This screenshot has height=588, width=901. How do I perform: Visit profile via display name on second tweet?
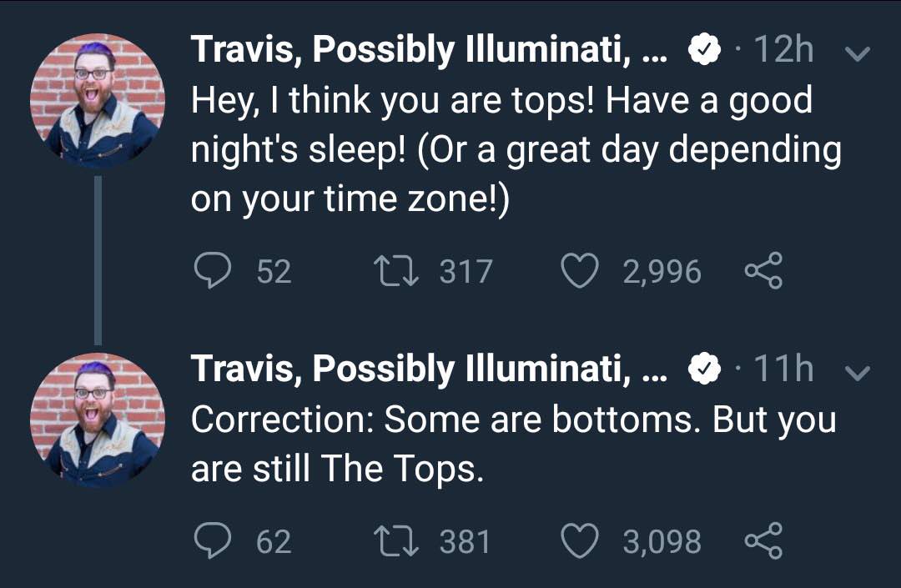[x=430, y=369]
